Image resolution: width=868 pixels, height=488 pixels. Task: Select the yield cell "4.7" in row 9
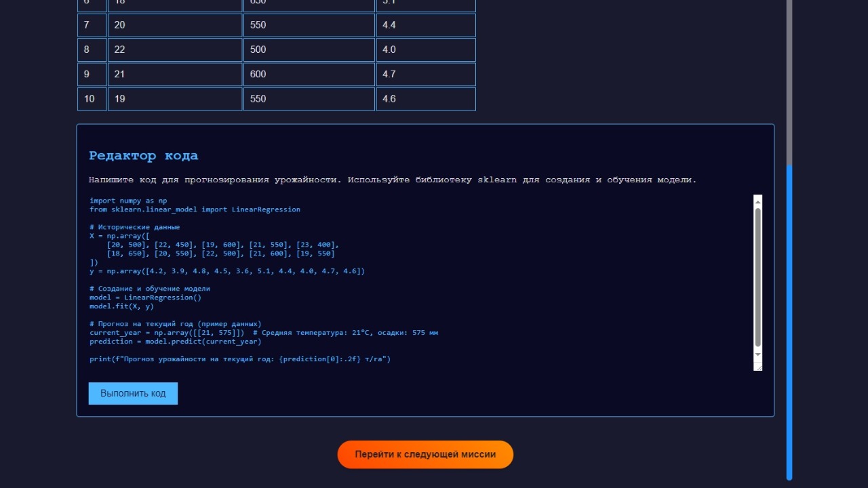point(425,74)
